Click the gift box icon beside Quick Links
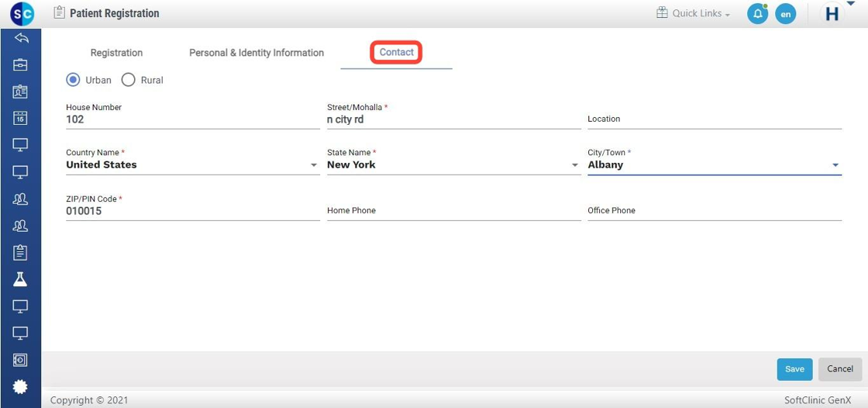The height and width of the screenshot is (408, 868). [x=662, y=12]
